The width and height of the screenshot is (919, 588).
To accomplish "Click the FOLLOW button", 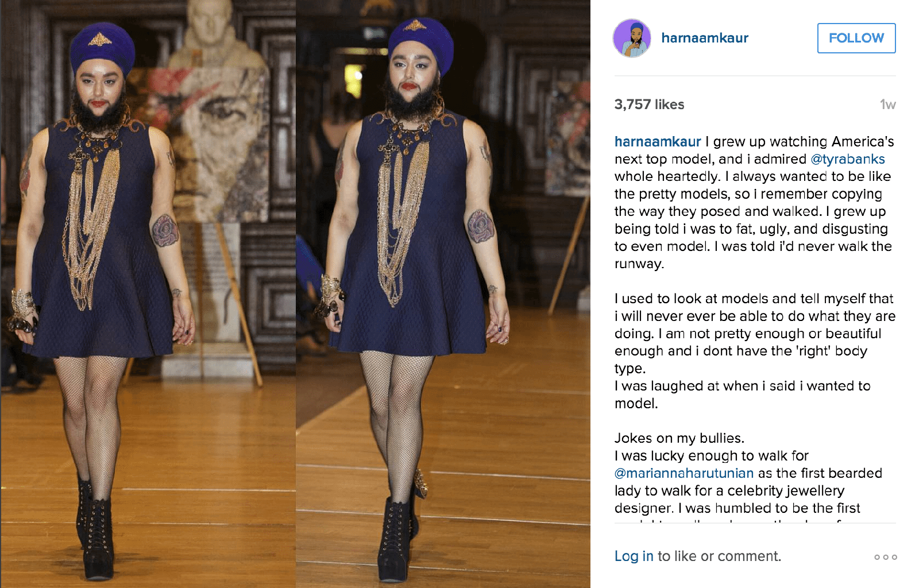I will coord(856,38).
